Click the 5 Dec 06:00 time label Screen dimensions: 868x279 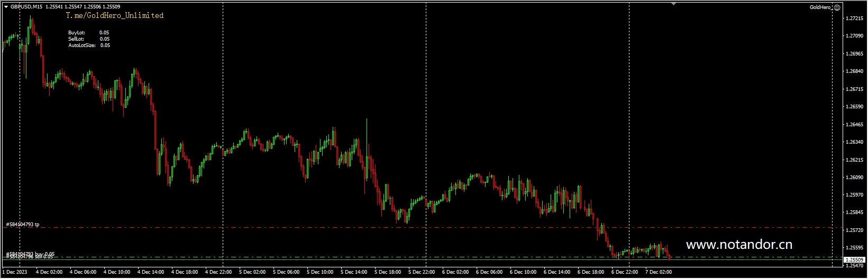(x=286, y=272)
